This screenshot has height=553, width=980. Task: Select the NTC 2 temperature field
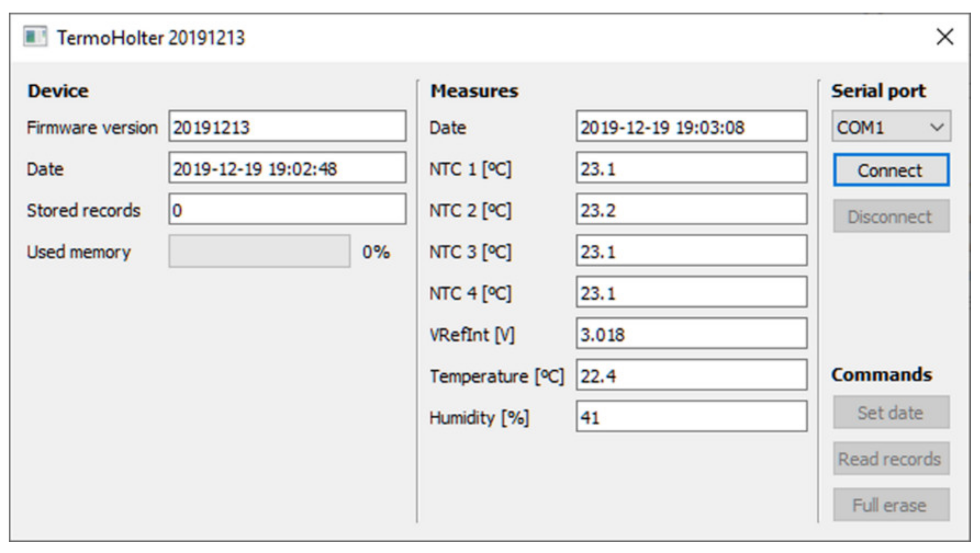click(x=691, y=210)
